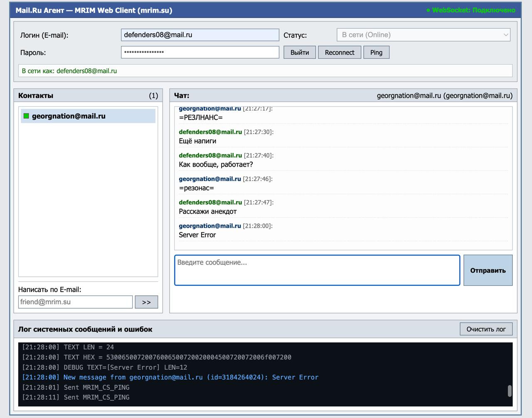The image size is (532, 418).
Task: Click sender georgnation@mail.ru at [21:28:00] in chat
Action: [x=210, y=226]
